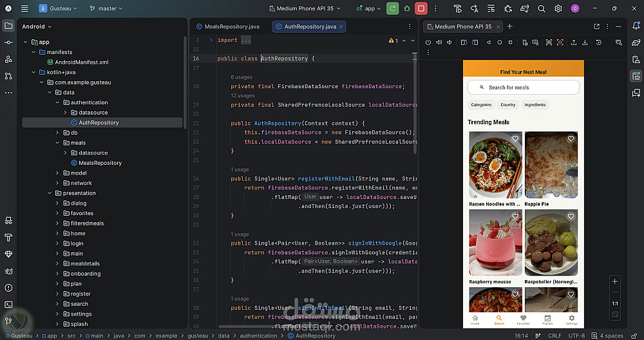Toggle the heart on Rappie Pie

point(571,139)
